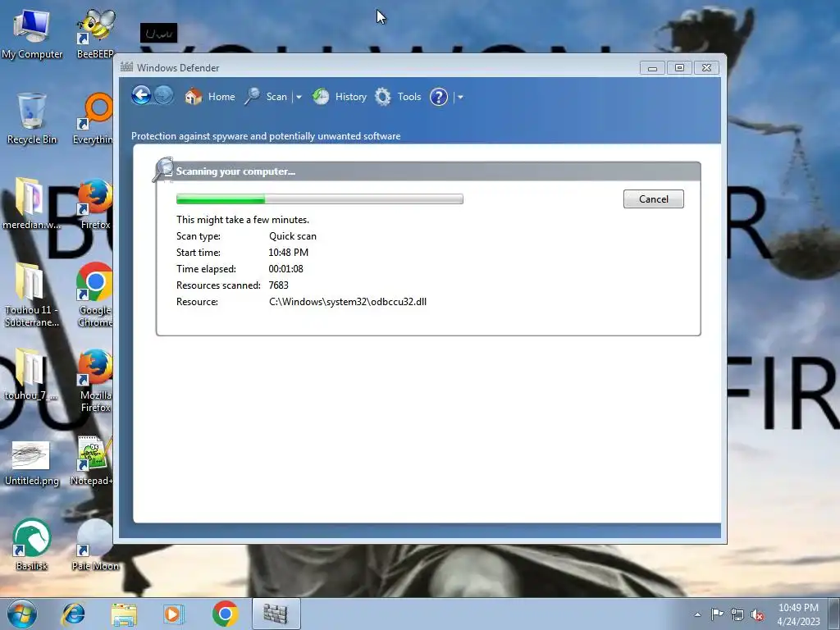Maximize the Windows Defender window
Screen dimensions: 840x630
click(679, 68)
